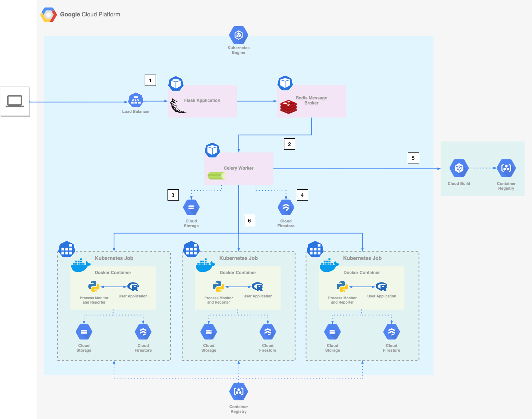Viewport: 532px width, 419px height.
Task: Click the Python logo in the middle Docker Container
Action: 218,287
